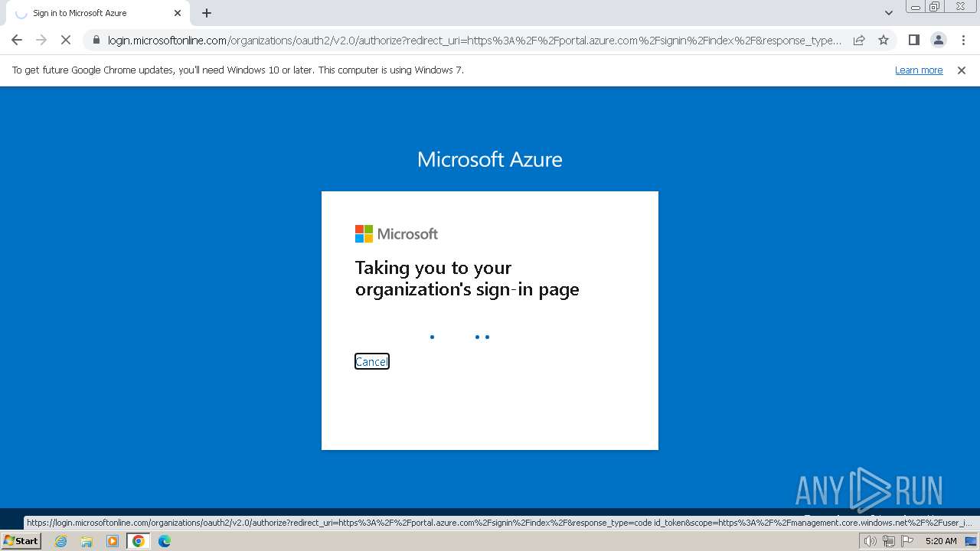Viewport: 980px width, 551px height.
Task: Open the Windows Start button
Action: tap(21, 540)
